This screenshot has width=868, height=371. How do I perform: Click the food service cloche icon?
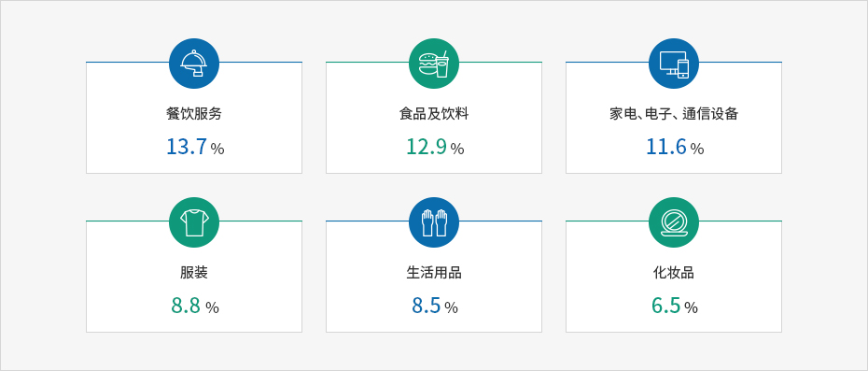point(194,64)
